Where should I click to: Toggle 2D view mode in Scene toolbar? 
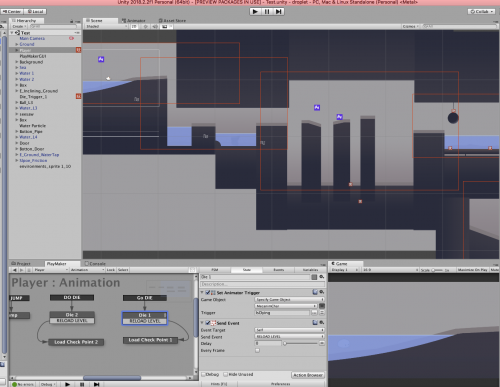(x=134, y=26)
